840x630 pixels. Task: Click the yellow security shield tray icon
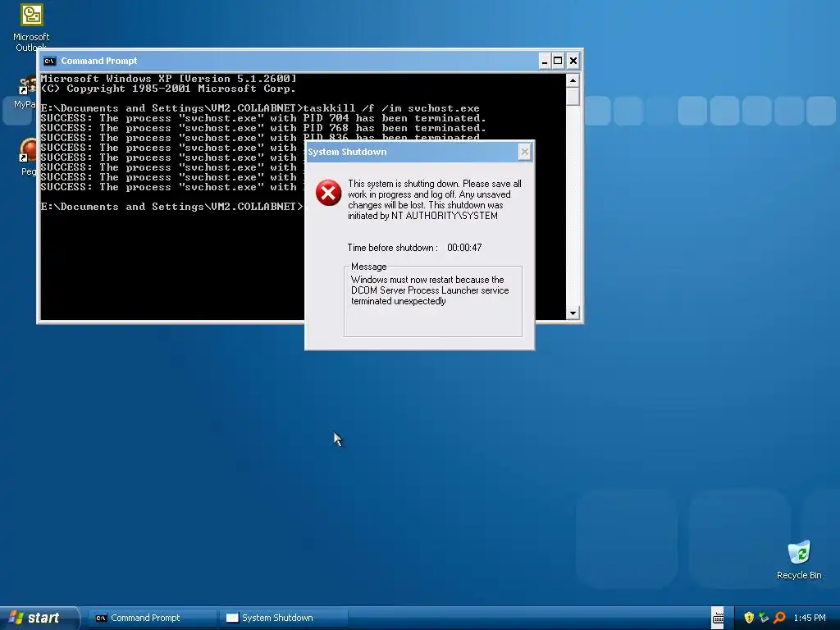[749, 618]
